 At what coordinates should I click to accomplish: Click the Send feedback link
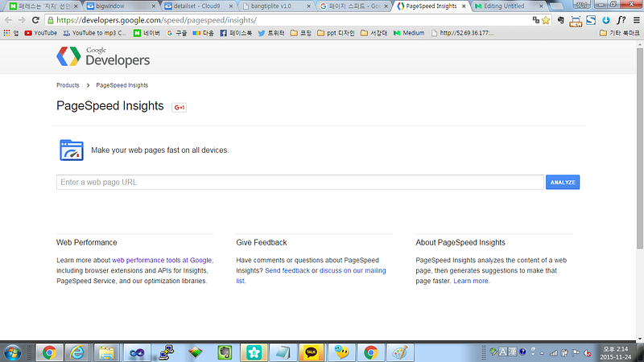[x=287, y=270]
